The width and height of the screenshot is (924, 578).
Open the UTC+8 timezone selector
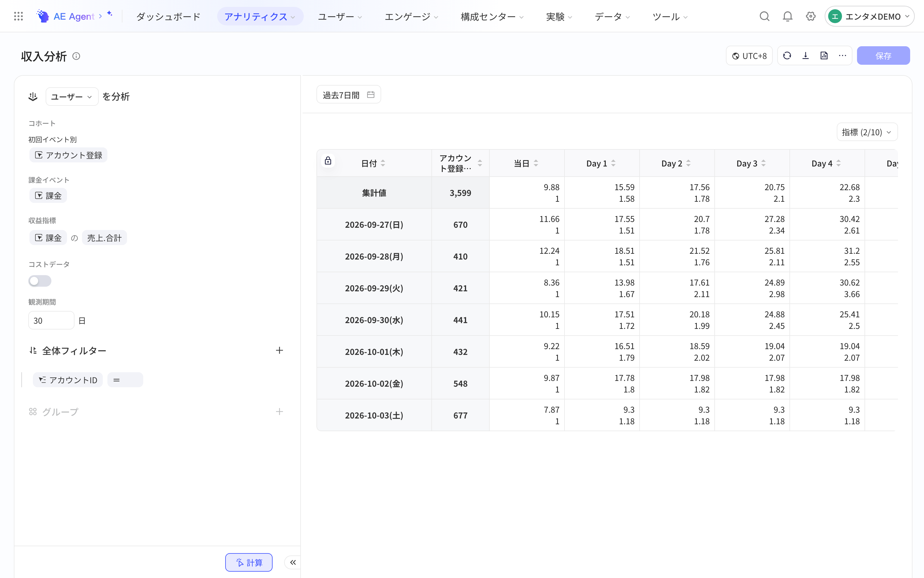(749, 56)
